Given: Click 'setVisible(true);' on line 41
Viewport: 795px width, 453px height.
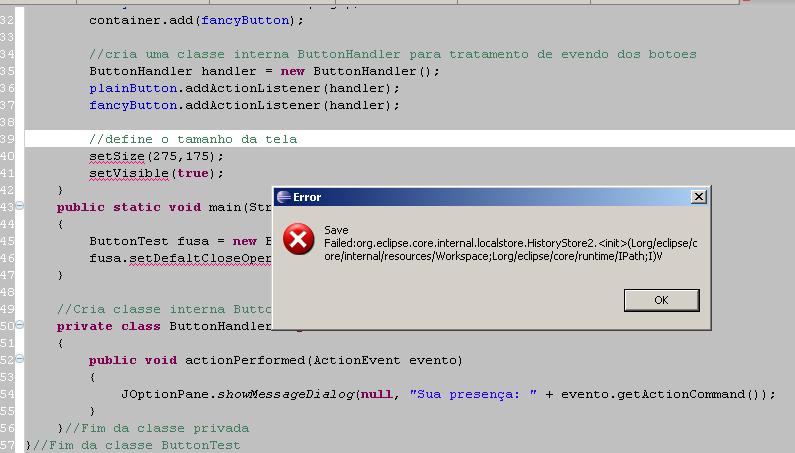Looking at the screenshot, I should click(156, 173).
